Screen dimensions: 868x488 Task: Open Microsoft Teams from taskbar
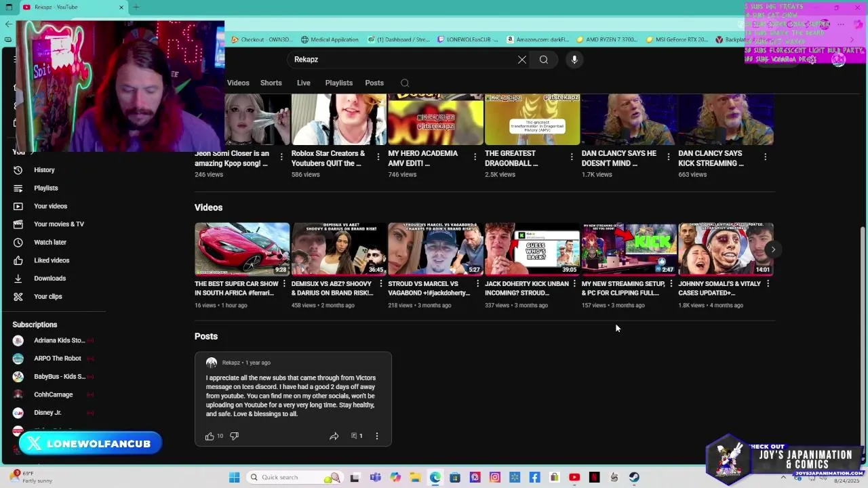pos(375,477)
